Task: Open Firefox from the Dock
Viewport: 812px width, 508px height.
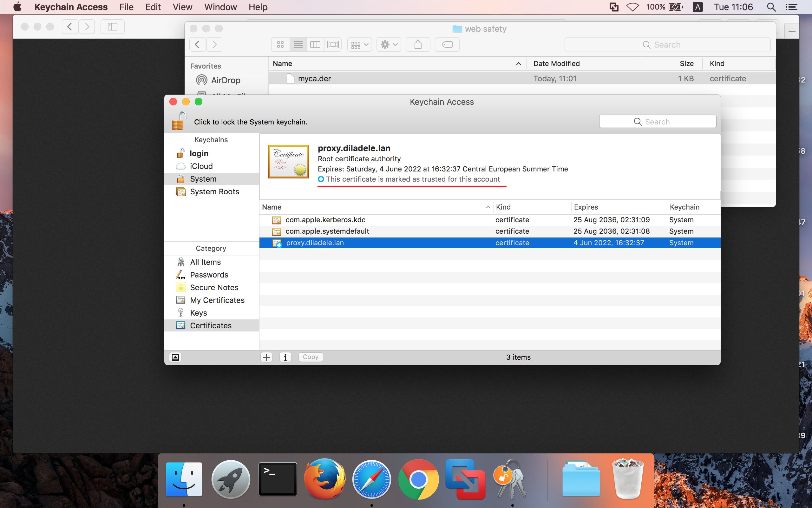Action: click(x=324, y=479)
